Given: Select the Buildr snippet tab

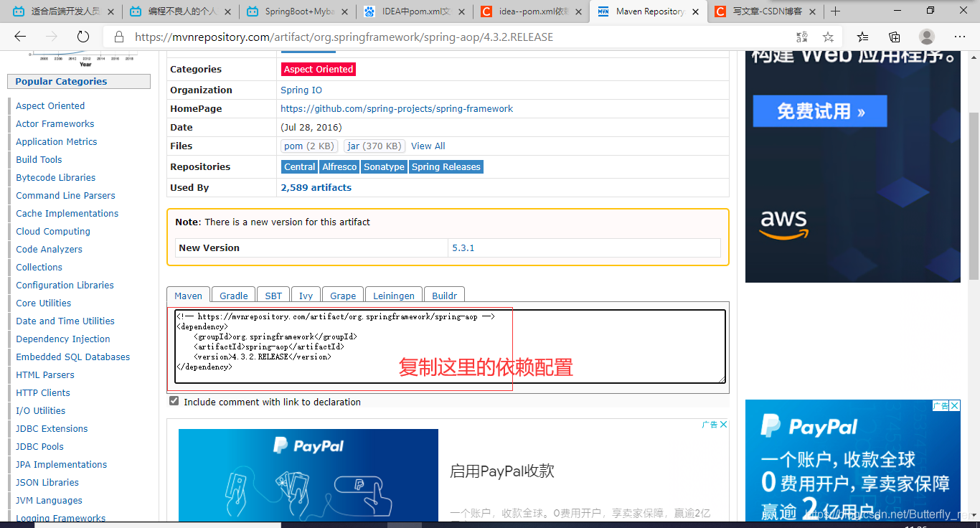Looking at the screenshot, I should coord(445,295).
